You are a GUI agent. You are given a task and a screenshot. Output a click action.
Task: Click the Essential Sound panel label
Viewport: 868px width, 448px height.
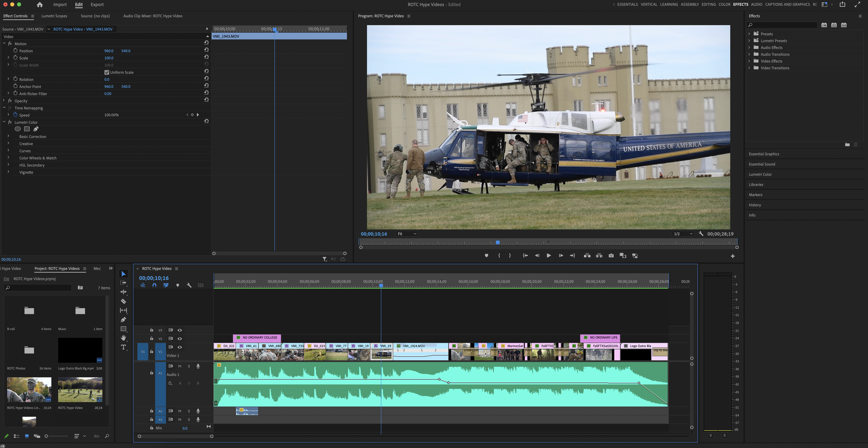(762, 164)
